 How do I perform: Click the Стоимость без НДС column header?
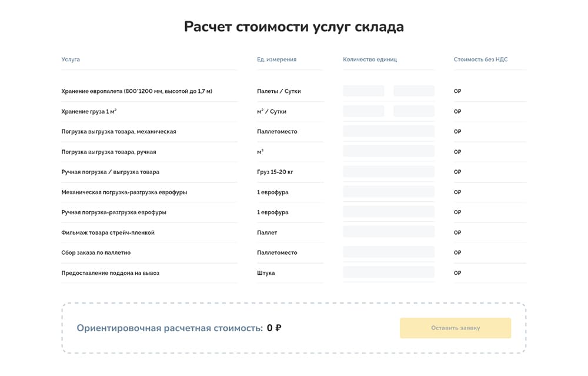pos(480,59)
